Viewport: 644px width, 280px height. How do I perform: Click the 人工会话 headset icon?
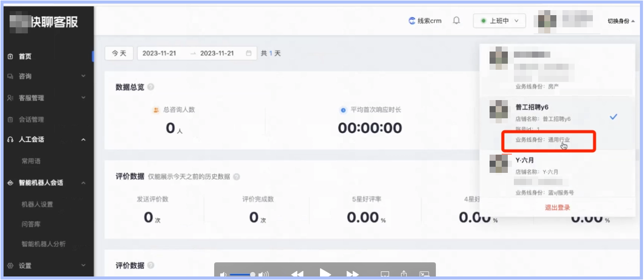click(x=10, y=139)
